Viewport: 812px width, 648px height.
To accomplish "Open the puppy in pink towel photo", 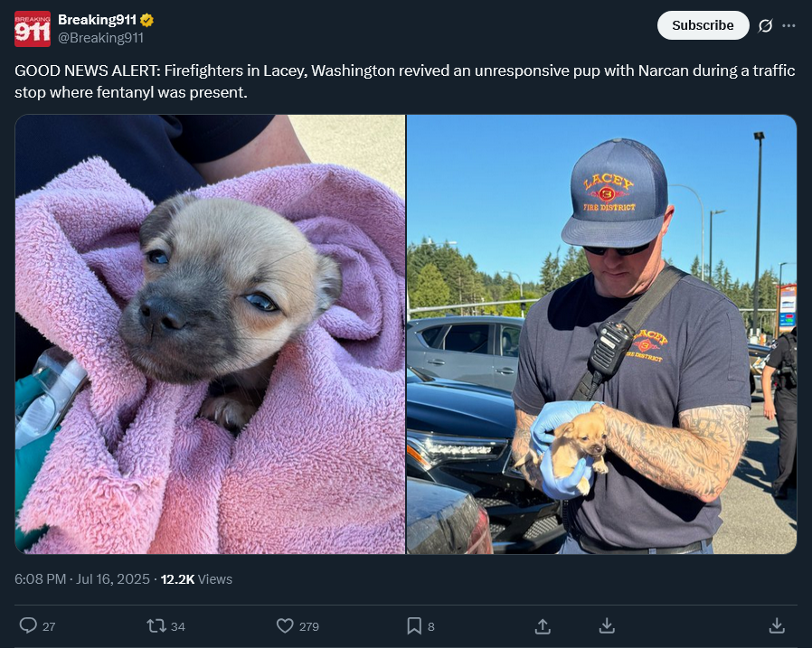I will pos(211,334).
